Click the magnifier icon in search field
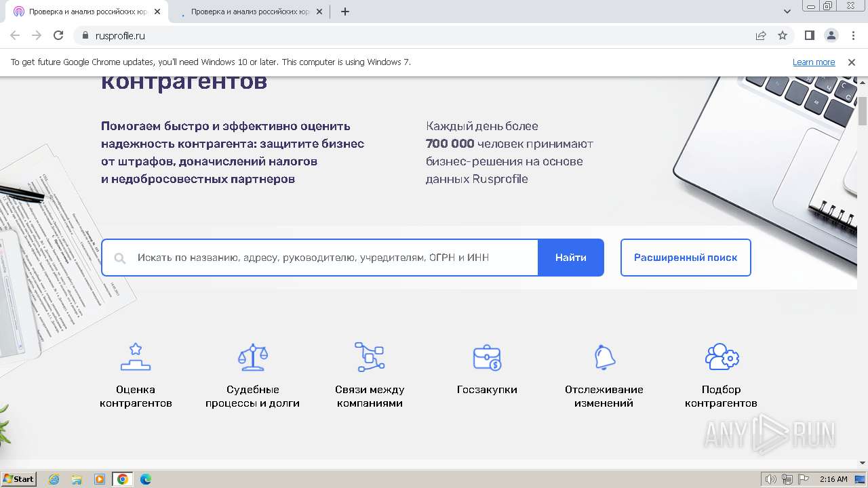 [x=120, y=258]
